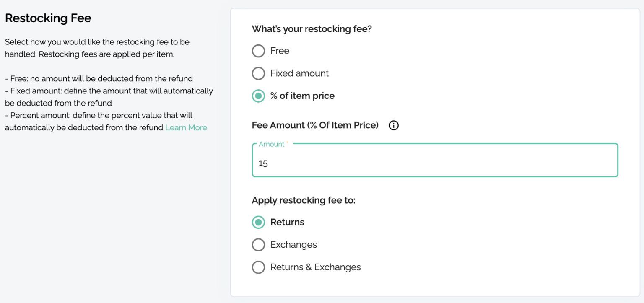Viewport: 644px width, 303px height.
Task: Click the Exchanges label text
Action: click(x=294, y=245)
